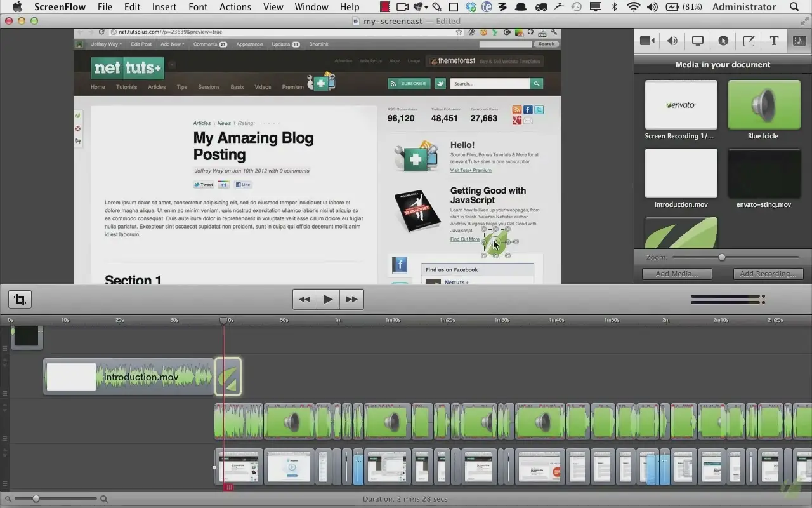Select the highlighted leaf logo timeline clip

tap(228, 377)
